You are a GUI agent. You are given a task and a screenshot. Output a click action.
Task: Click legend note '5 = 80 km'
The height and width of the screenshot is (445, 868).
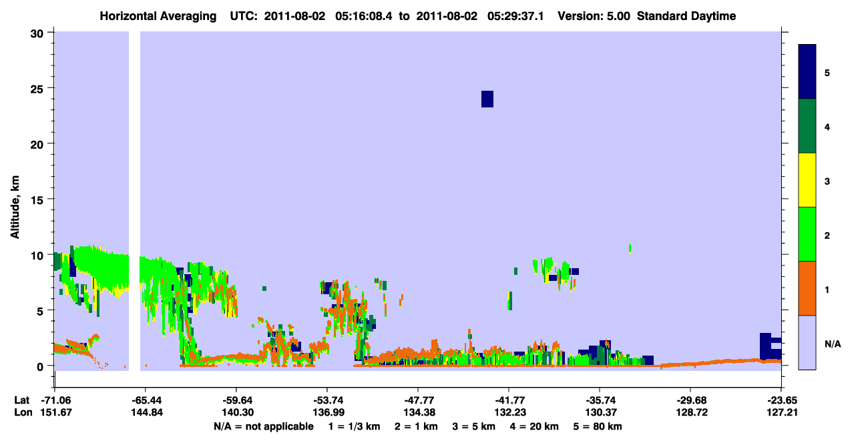point(598,426)
